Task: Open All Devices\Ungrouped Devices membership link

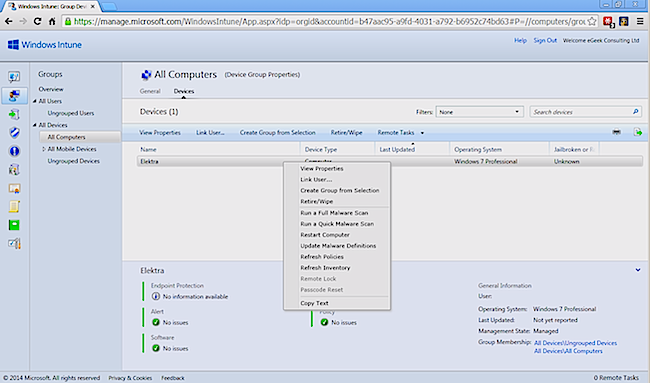Action: (x=575, y=343)
